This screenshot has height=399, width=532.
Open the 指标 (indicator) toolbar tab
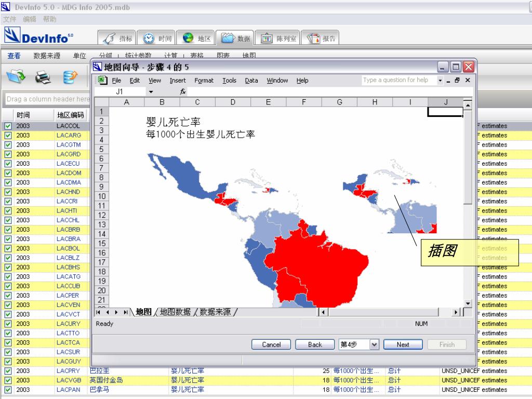tap(117, 38)
